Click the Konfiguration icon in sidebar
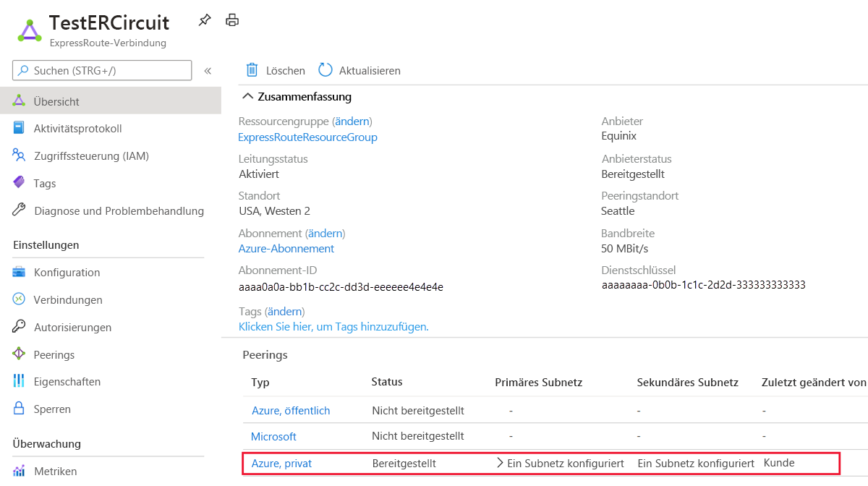The image size is (868, 486). point(20,273)
